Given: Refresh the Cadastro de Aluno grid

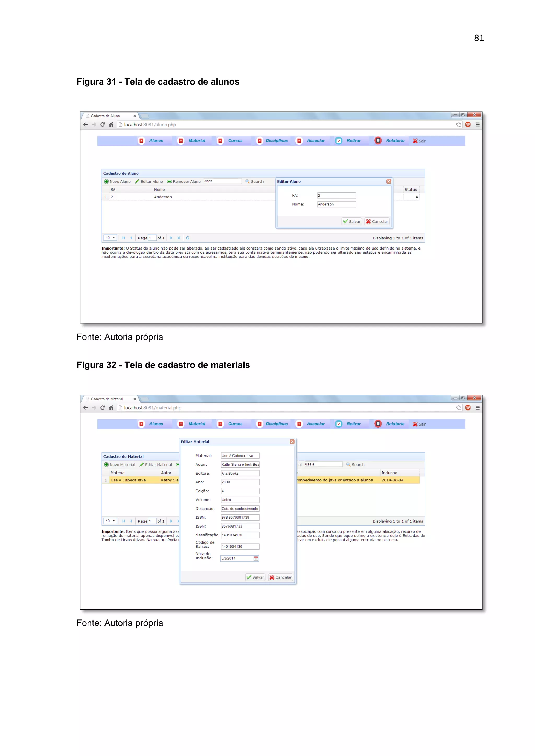Looking at the screenshot, I should tap(188, 238).
